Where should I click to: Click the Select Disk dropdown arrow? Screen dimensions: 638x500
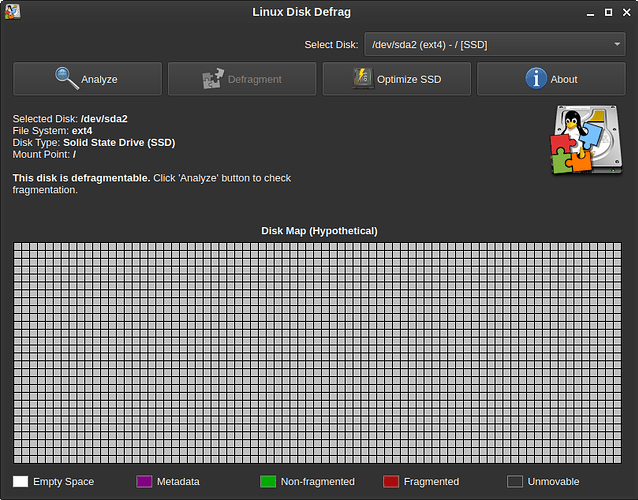point(617,45)
